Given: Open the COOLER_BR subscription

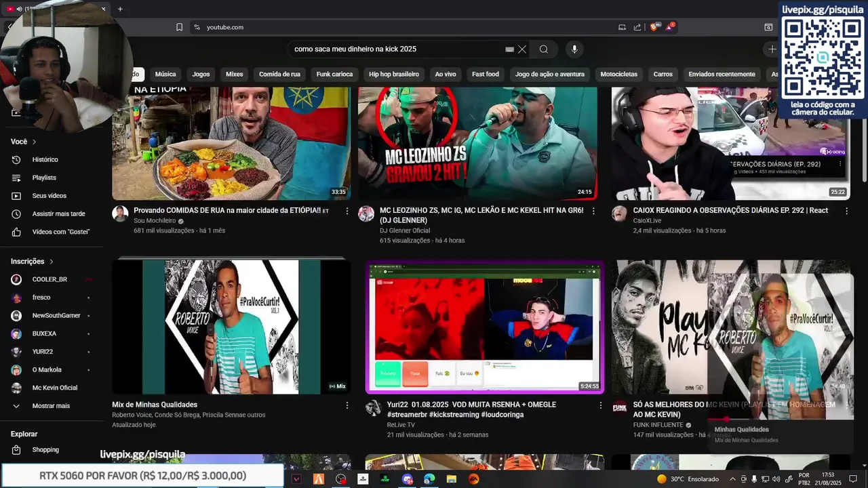Looking at the screenshot, I should [x=51, y=279].
